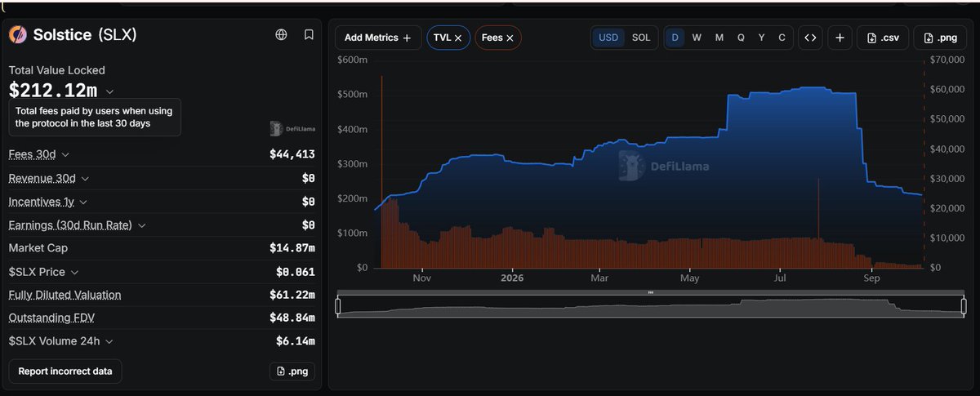This screenshot has width=980, height=396.
Task: Select weekly W interval
Action: point(697,38)
